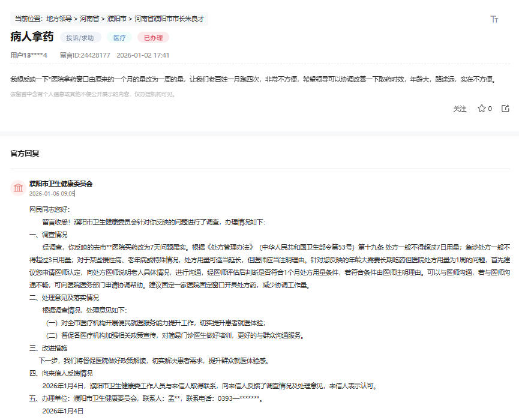The width and height of the screenshot is (519, 420).
Task: Click 濮阳市卫生健康委员会 responder name
Action: coord(61,184)
